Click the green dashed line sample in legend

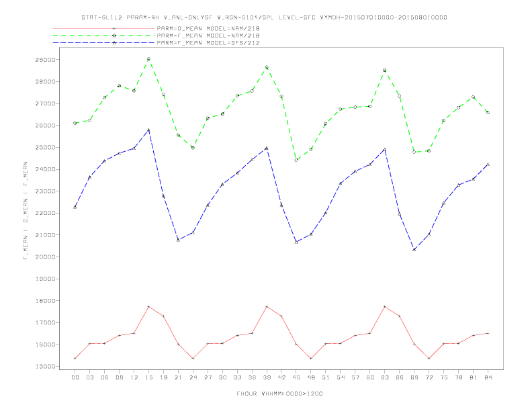pyautogui.click(x=104, y=36)
